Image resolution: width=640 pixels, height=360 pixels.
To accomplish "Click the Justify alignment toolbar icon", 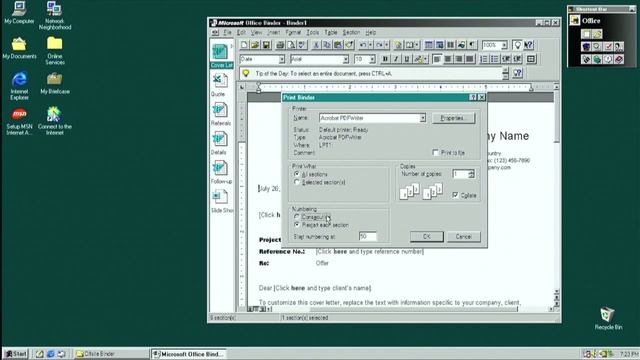I will pyautogui.click(x=470, y=59).
